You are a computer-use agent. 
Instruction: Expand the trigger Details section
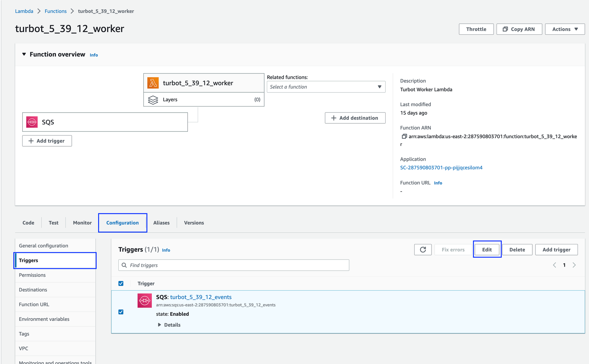coord(169,325)
